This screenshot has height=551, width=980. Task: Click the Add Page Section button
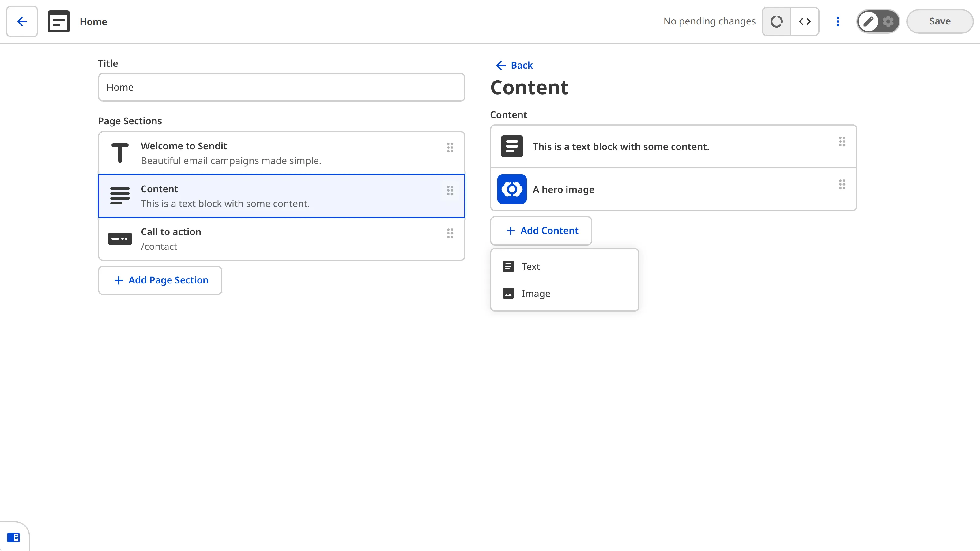click(x=160, y=280)
